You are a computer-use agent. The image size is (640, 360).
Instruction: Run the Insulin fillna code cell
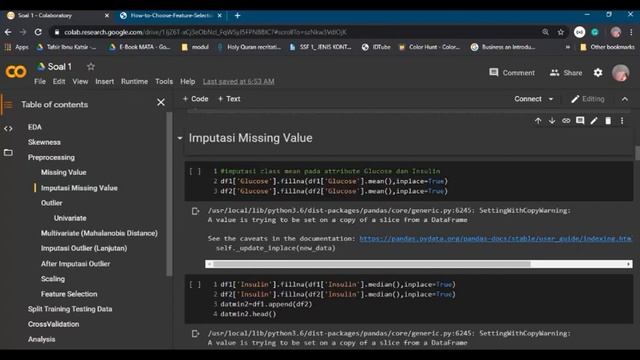(195, 284)
